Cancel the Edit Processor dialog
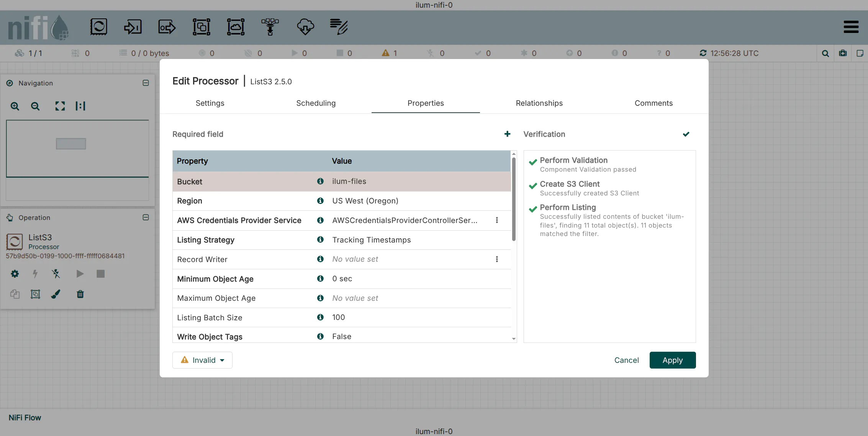This screenshot has height=436, width=868. 626,360
